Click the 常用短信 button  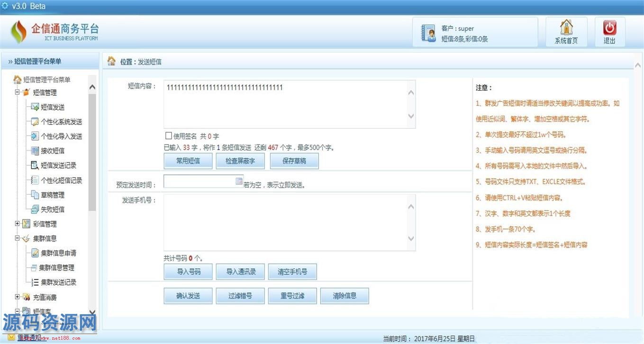(188, 161)
